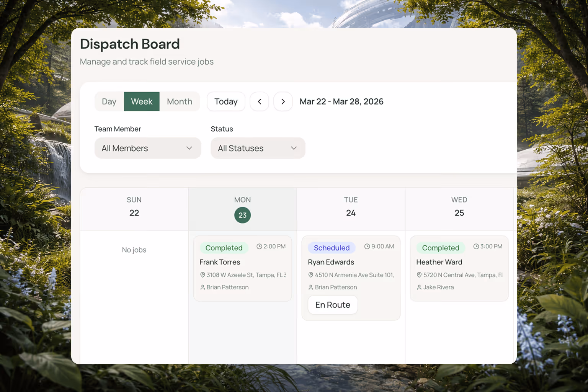588x392 pixels.
Task: Click the 3:00 PM time label
Action: pyautogui.click(x=492, y=247)
